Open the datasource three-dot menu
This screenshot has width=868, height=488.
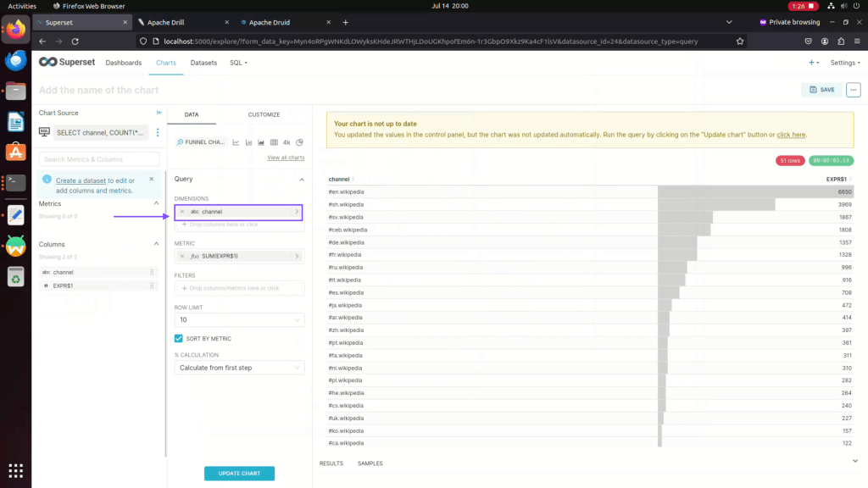157,132
